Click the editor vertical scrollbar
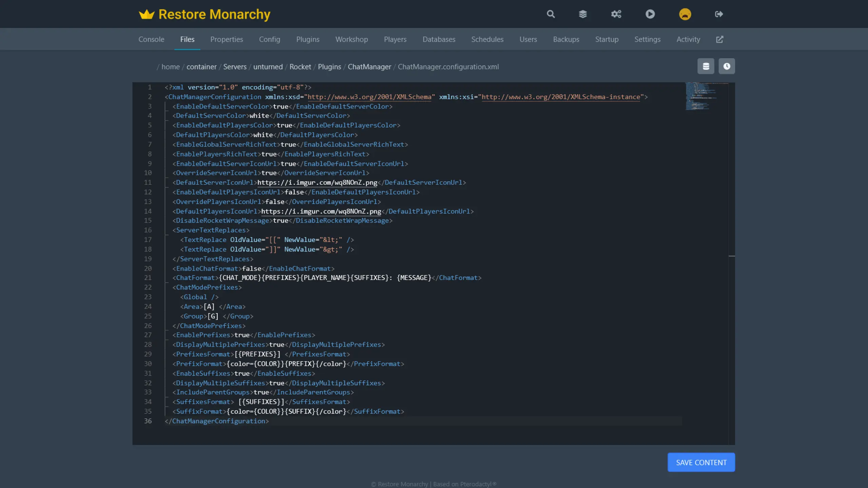Viewport: 868px width, 488px height. (732, 263)
